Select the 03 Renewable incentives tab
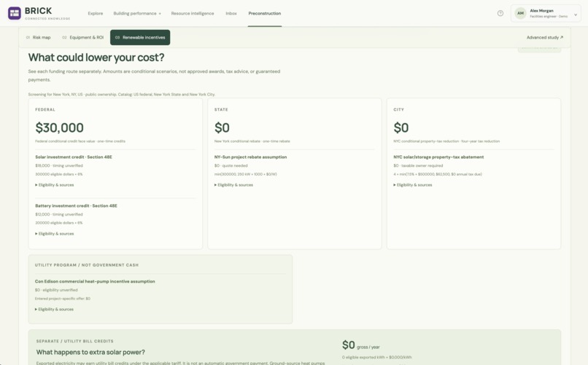 140,37
